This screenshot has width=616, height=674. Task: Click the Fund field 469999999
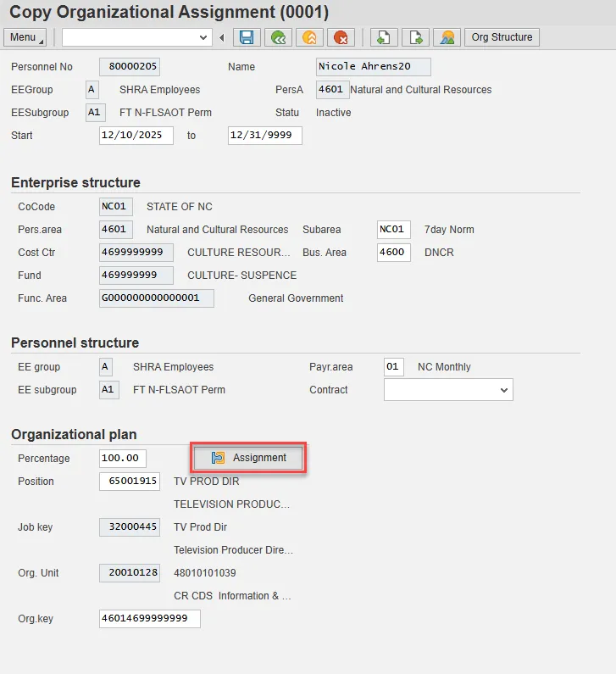pyautogui.click(x=136, y=275)
